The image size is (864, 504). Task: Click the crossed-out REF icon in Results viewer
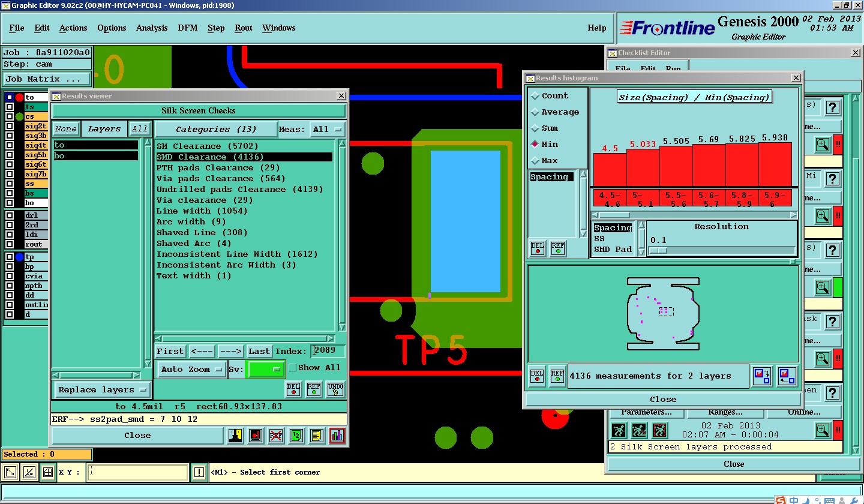pos(276,436)
